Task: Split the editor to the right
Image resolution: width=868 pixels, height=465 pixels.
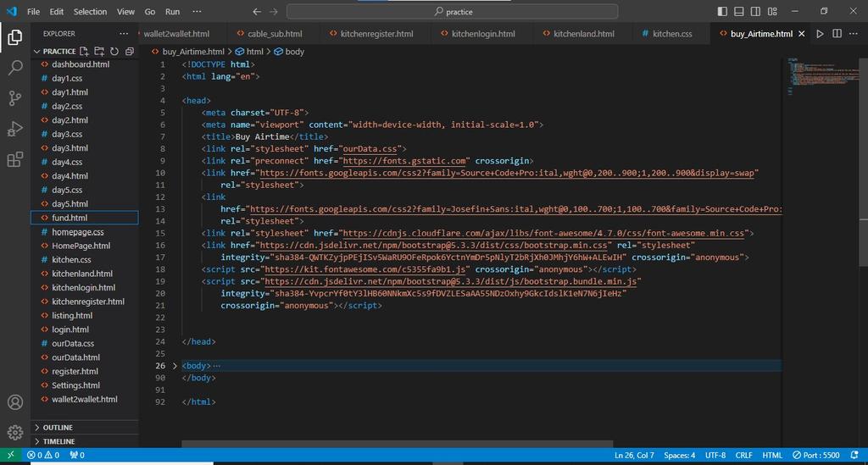Action: coord(837,34)
